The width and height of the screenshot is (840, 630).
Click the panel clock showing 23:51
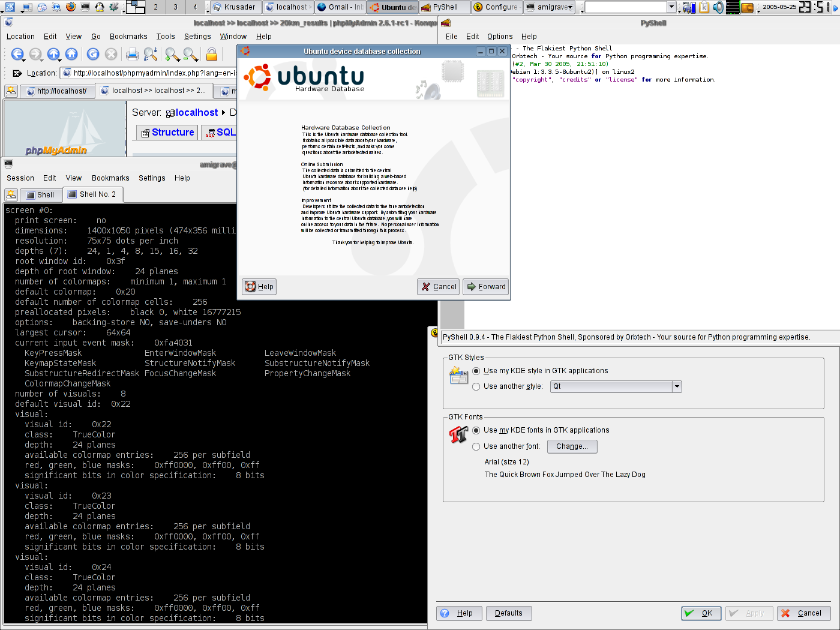tap(815, 7)
